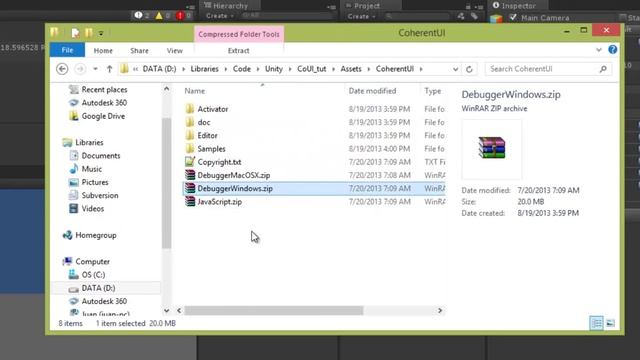
Task: Open the Share ribbon tab
Action: pos(139,51)
